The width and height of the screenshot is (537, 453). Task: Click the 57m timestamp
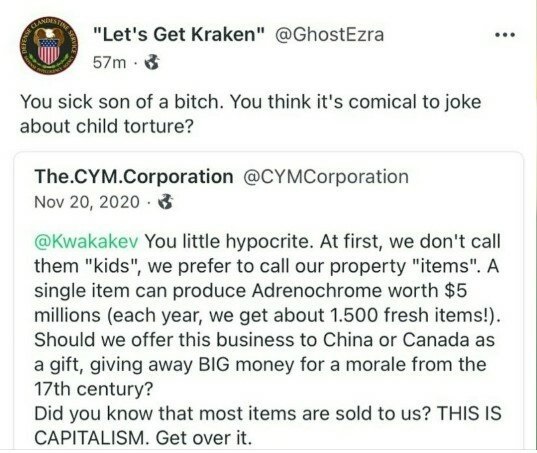109,63
